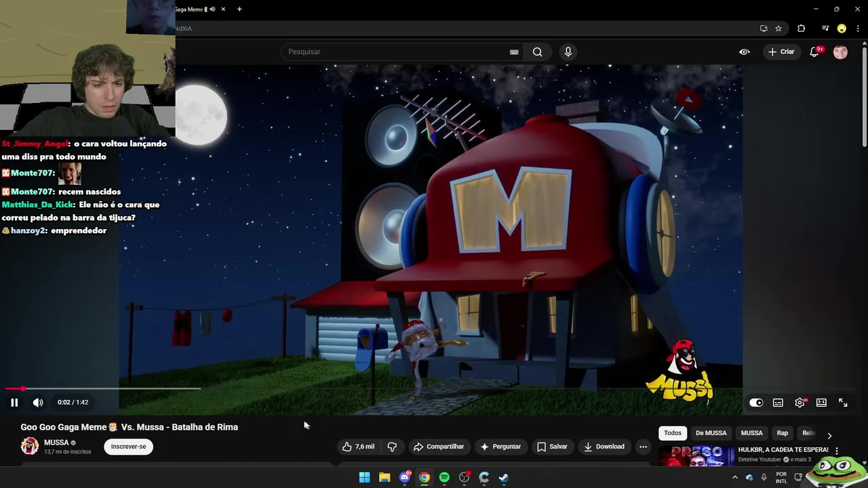Open the Chrome profile avatar

click(842, 28)
